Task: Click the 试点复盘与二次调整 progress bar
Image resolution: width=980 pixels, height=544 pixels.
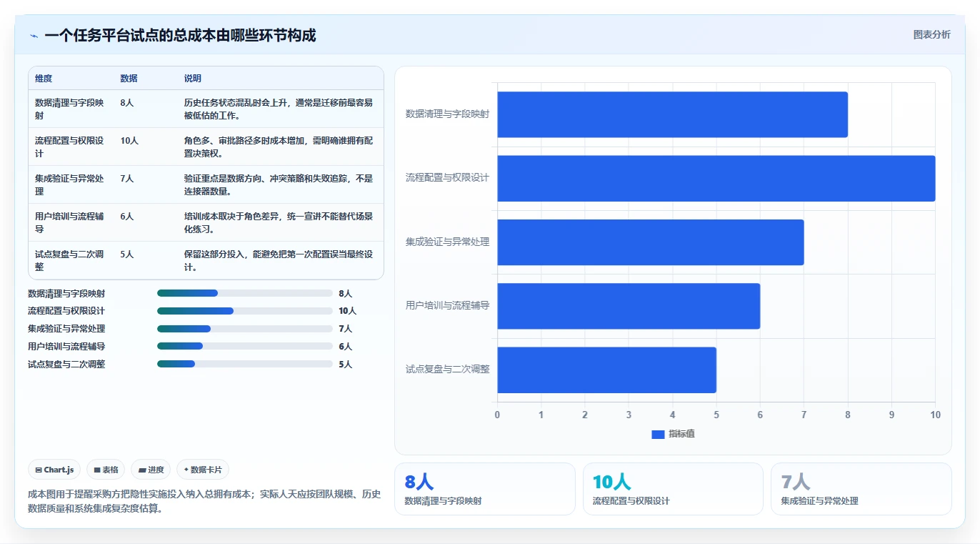Action: tap(245, 365)
